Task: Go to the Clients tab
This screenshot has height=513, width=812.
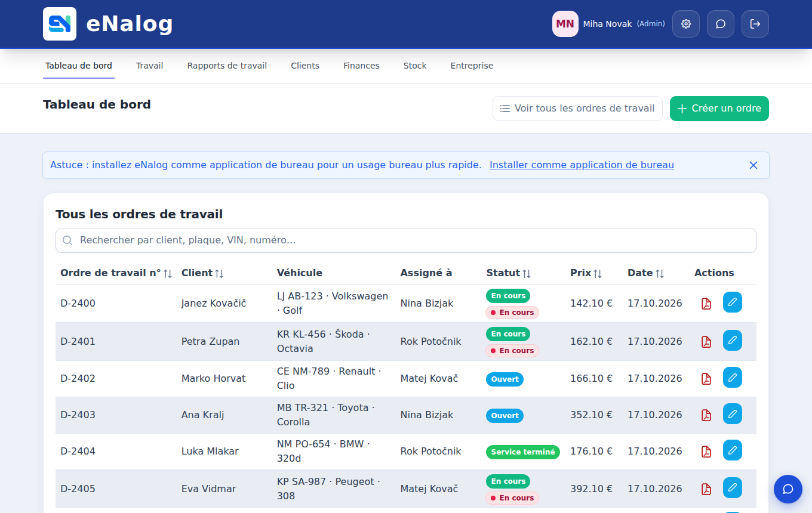Action: [305, 66]
